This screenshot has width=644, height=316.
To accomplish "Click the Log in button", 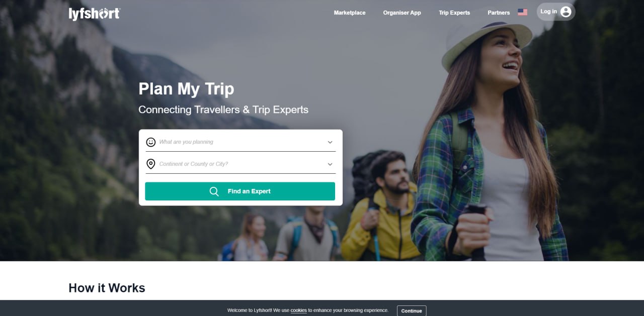I will (x=556, y=12).
